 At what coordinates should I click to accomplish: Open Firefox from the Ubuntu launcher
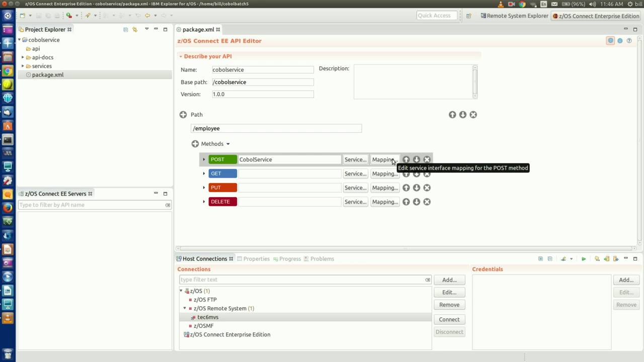[x=8, y=207]
